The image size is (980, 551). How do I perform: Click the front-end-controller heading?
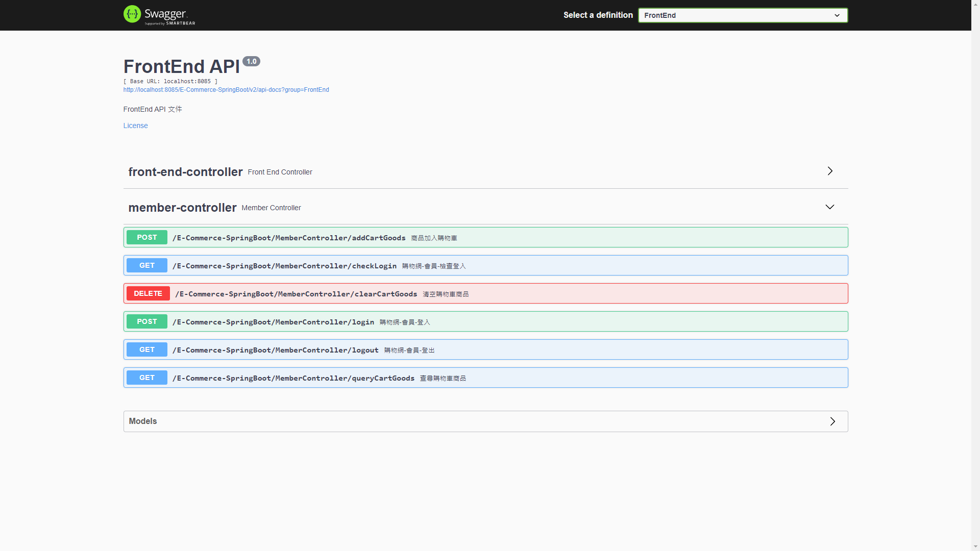pos(185,172)
